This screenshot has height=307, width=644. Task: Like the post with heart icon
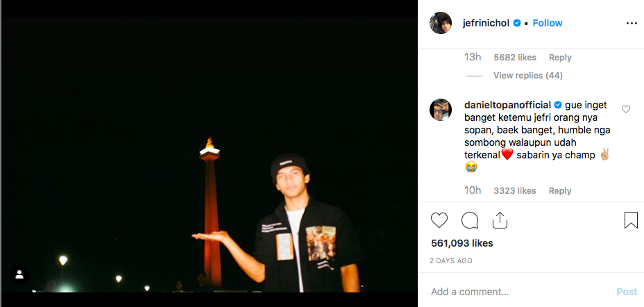point(439,220)
